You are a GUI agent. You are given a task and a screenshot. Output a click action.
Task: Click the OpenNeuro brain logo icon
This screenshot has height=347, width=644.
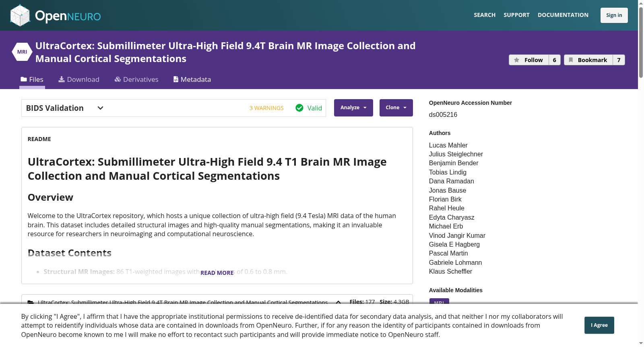[x=20, y=15]
